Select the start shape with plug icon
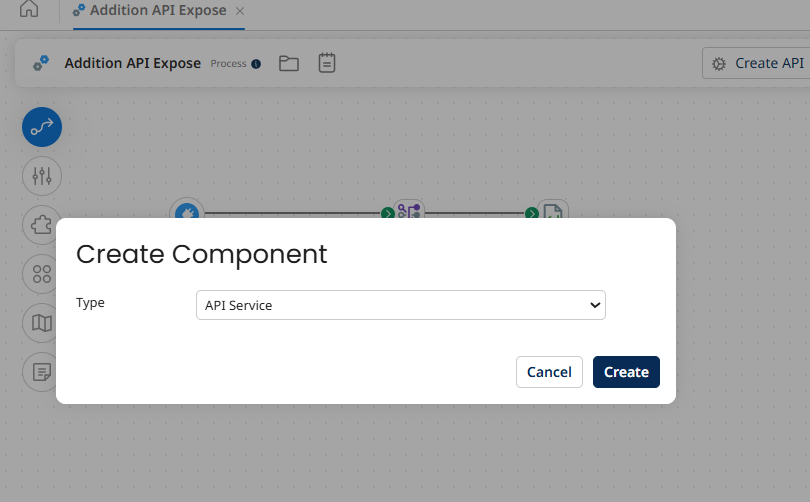Image resolution: width=810 pixels, height=502 pixels. coord(187,212)
